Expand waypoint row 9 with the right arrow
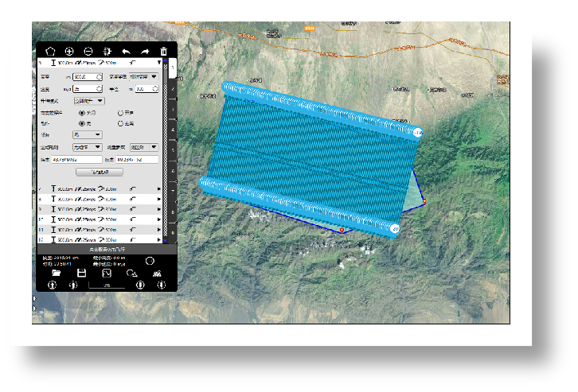 (x=158, y=208)
